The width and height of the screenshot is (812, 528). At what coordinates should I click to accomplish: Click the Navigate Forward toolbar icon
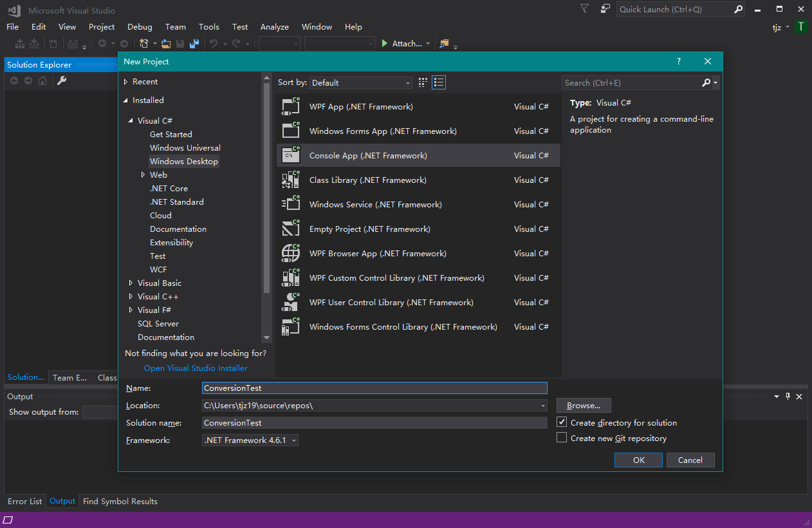124,44
